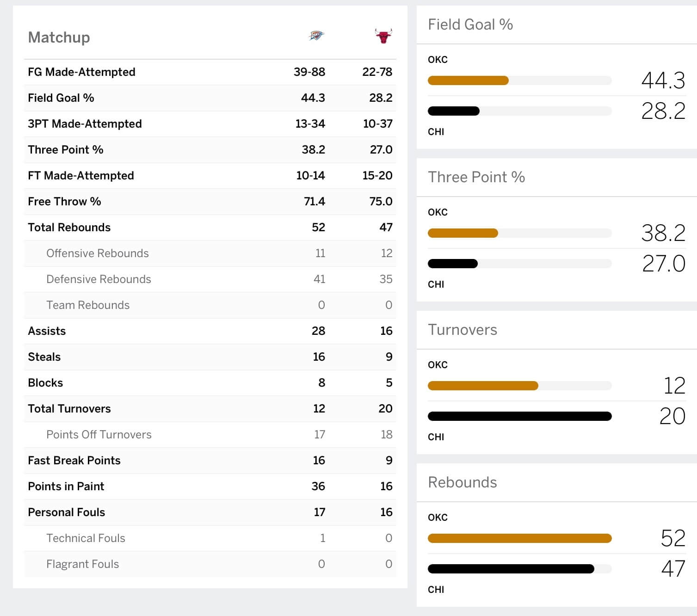Screen dimensions: 697x616
Task: Click the OKC Field Goal % orange bar
Action: click(x=468, y=80)
